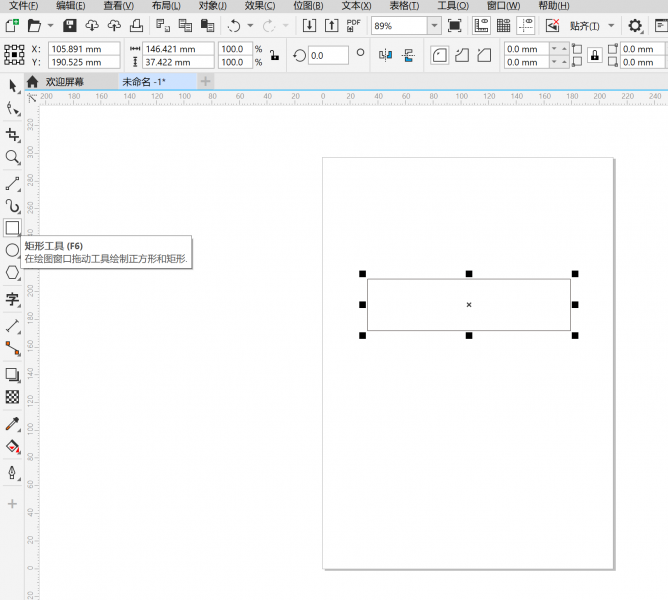Select the Interactive fill tool

13,447
